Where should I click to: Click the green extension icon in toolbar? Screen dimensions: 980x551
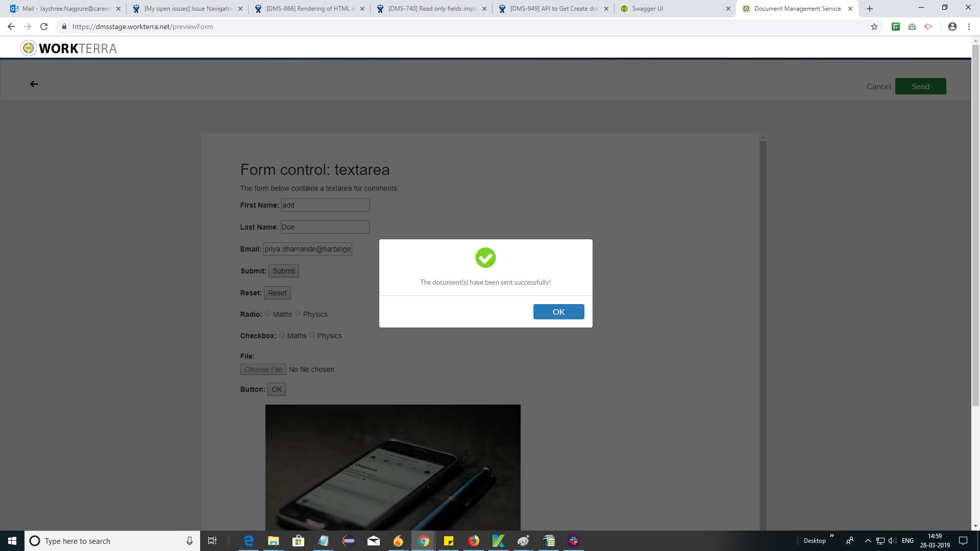point(896,27)
